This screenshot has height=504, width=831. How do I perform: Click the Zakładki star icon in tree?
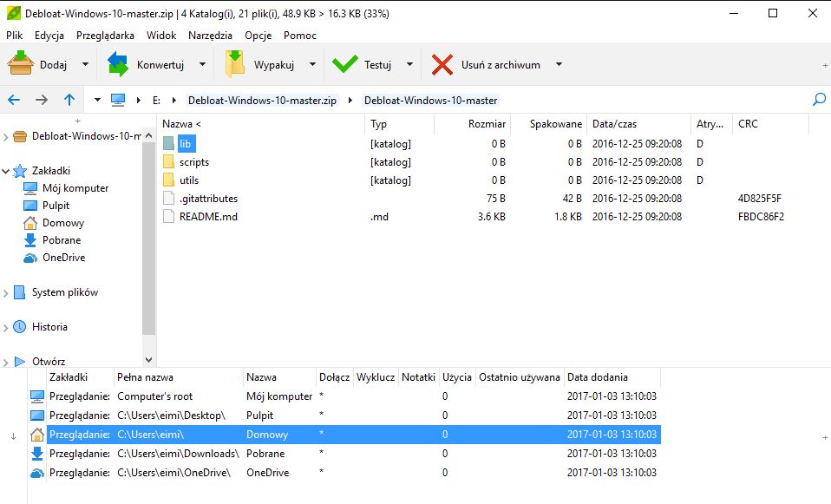tap(20, 171)
